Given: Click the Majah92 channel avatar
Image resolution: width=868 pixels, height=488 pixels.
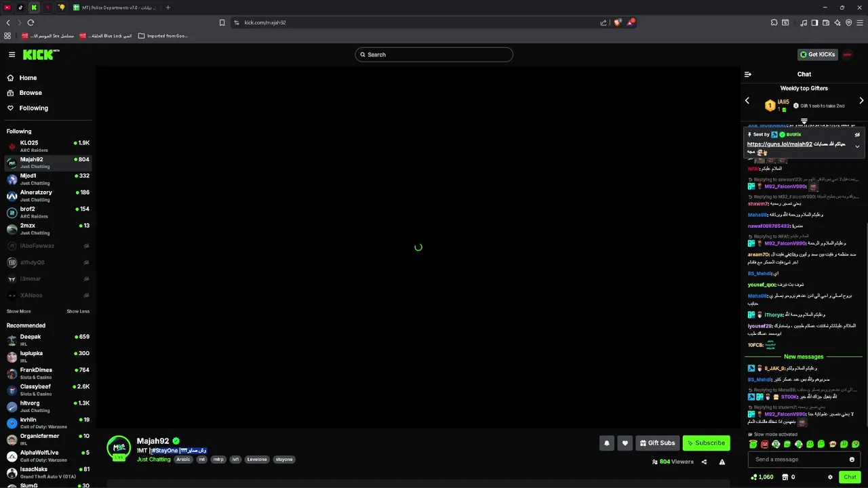Looking at the screenshot, I should 119,448.
